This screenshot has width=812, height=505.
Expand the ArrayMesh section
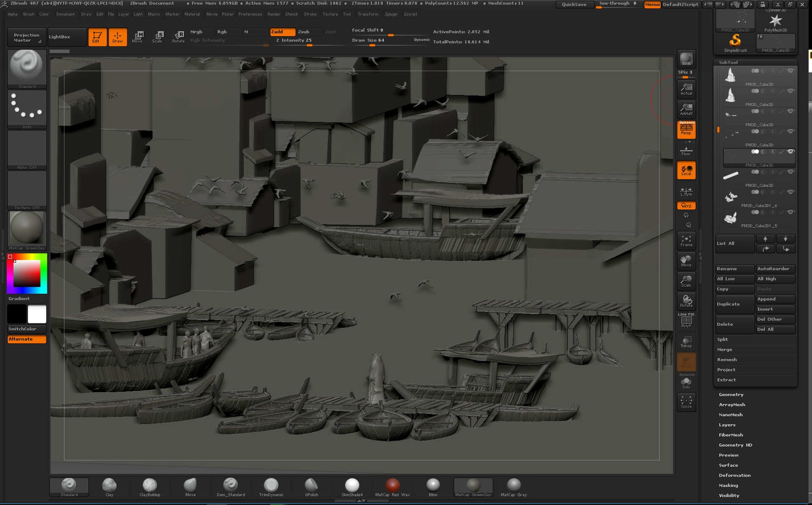pyautogui.click(x=732, y=405)
